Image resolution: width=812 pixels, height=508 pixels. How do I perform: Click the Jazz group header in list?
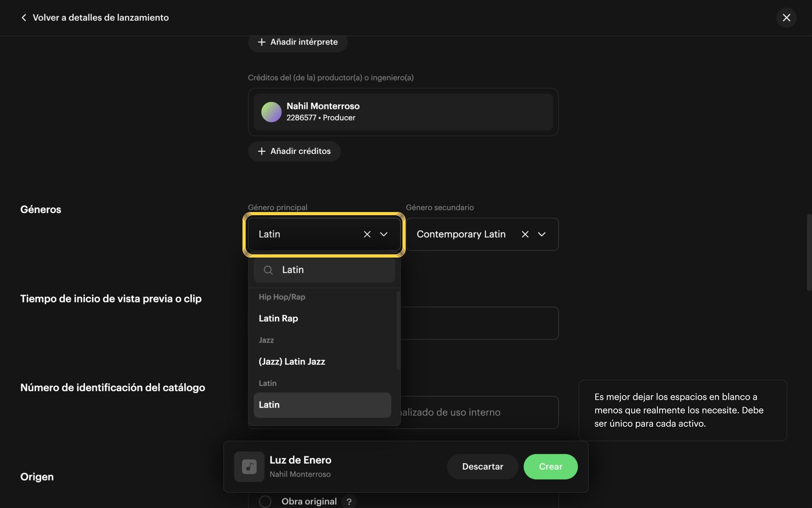(266, 340)
